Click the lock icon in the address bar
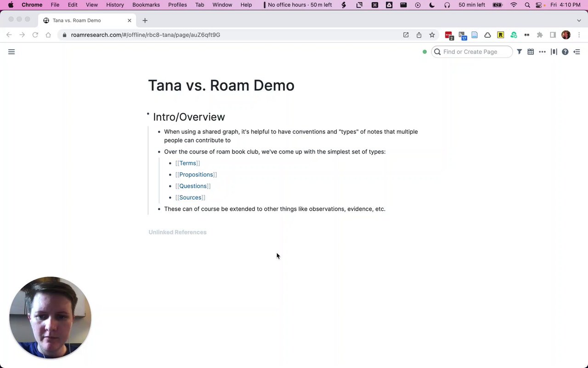Screen dimensions: 588x368 pyautogui.click(x=64, y=35)
